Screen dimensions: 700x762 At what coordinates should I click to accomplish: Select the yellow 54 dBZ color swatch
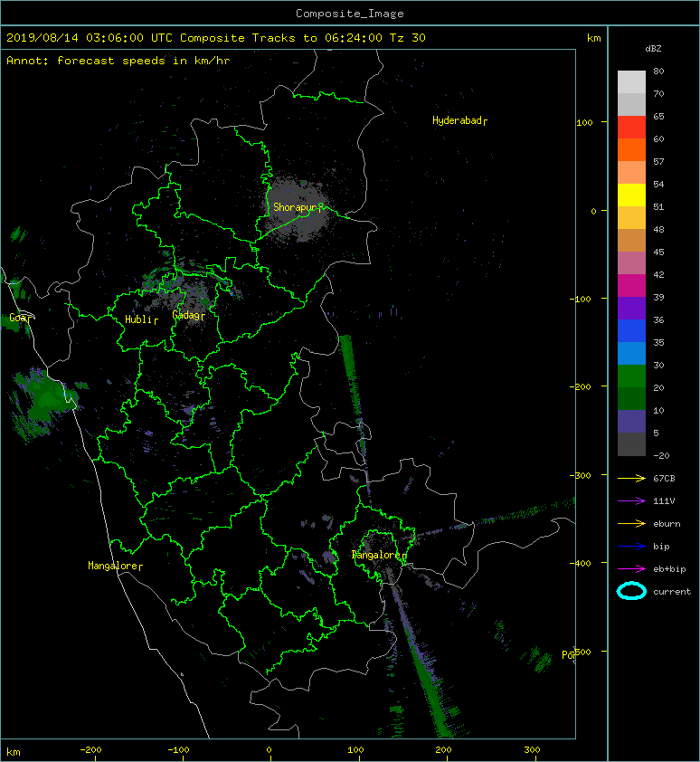pyautogui.click(x=631, y=195)
